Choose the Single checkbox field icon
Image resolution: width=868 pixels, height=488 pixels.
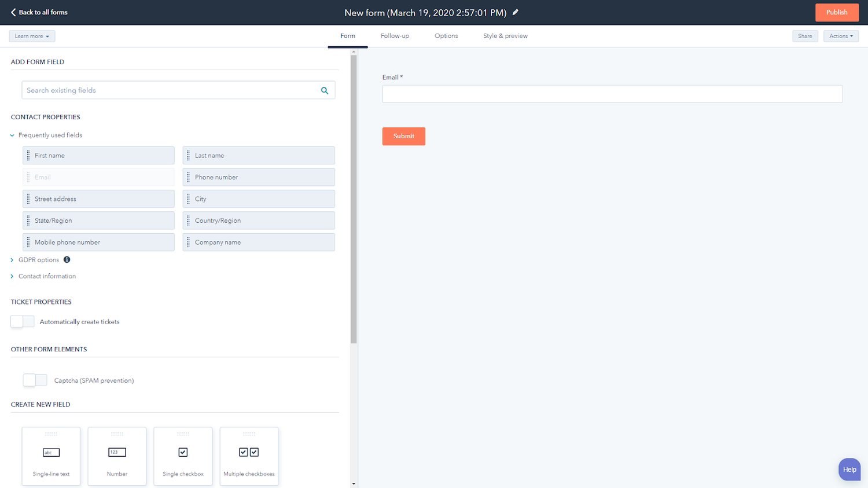click(x=183, y=453)
